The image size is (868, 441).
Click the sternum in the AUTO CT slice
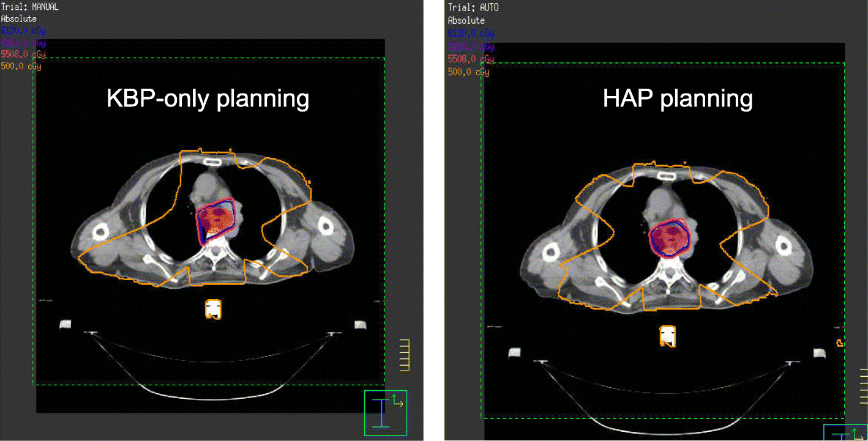pyautogui.click(x=666, y=177)
